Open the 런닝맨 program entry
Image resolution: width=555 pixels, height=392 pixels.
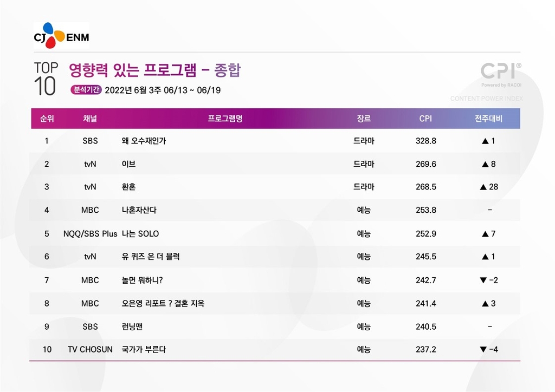[x=132, y=326]
